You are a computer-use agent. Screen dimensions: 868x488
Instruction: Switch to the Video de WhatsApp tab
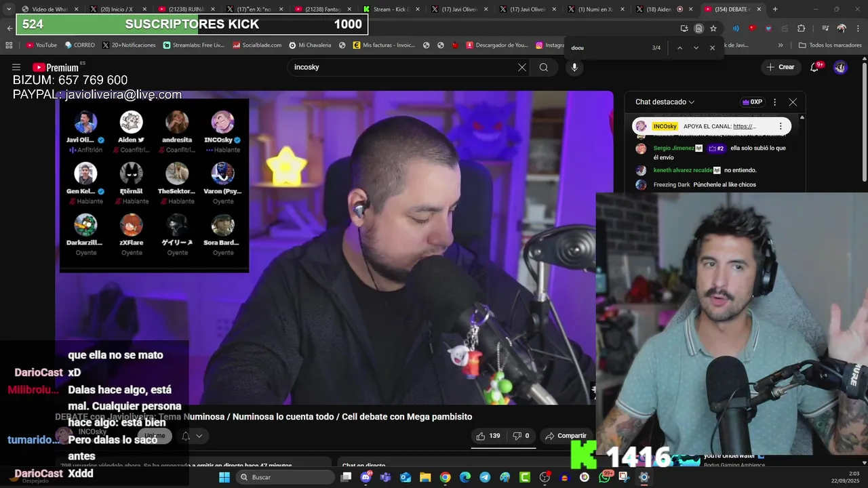pos(49,9)
